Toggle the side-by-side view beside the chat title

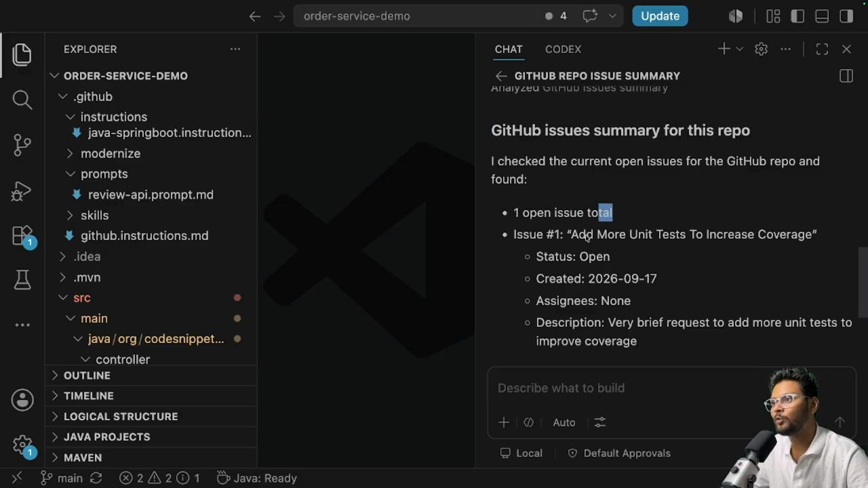tap(846, 76)
